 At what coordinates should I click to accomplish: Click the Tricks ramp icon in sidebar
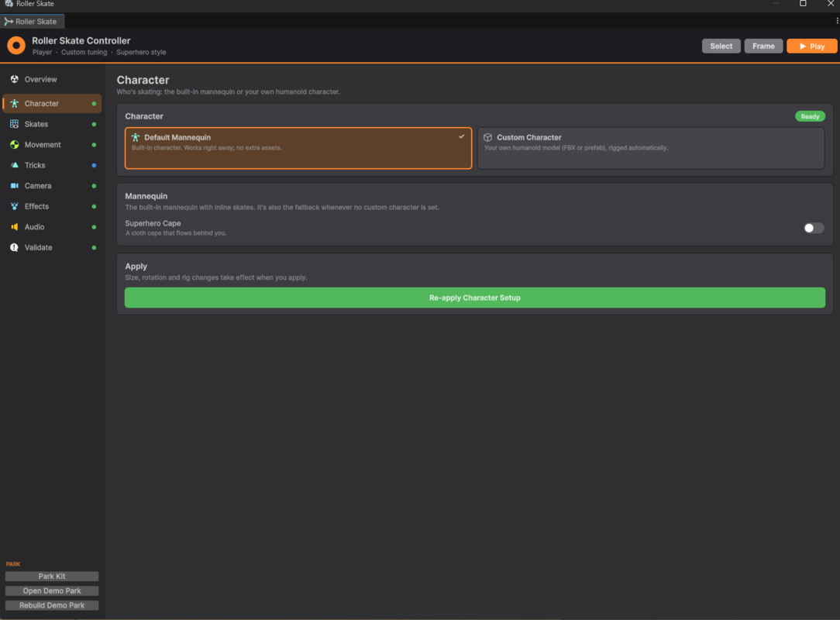15,165
